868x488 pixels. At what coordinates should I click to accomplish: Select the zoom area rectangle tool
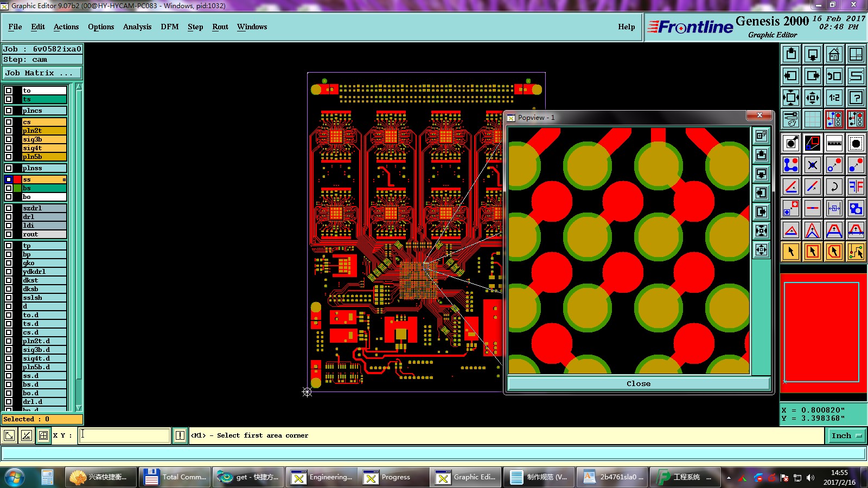(813, 143)
